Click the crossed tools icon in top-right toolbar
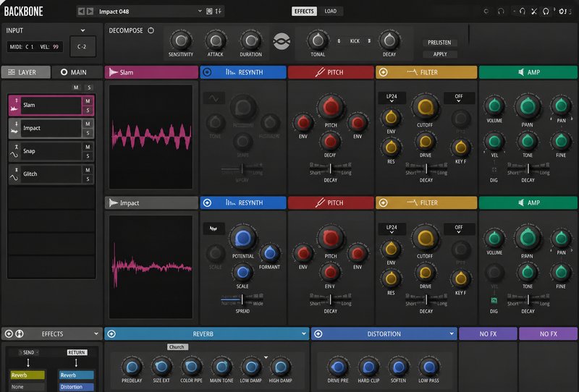Screen dimensions: 579x392 click(533, 12)
